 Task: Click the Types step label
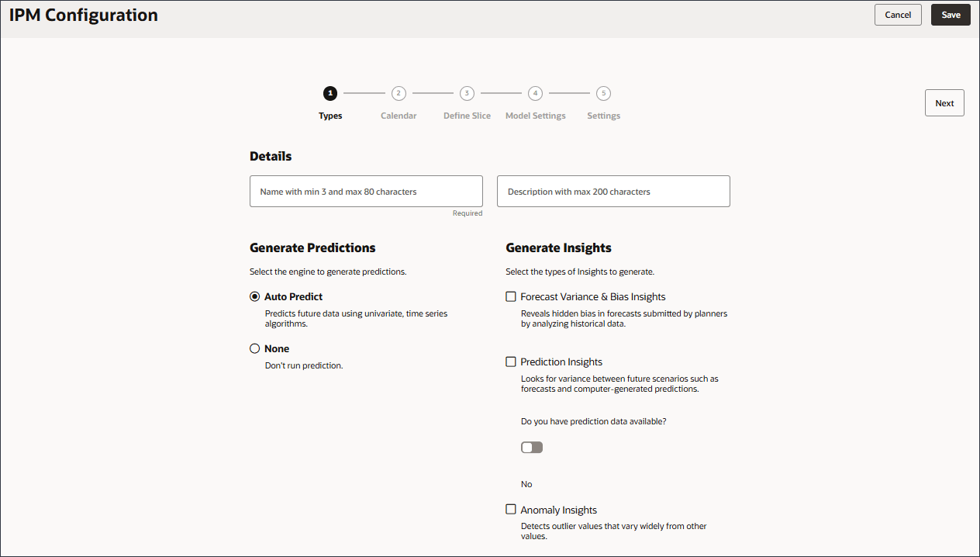point(330,115)
